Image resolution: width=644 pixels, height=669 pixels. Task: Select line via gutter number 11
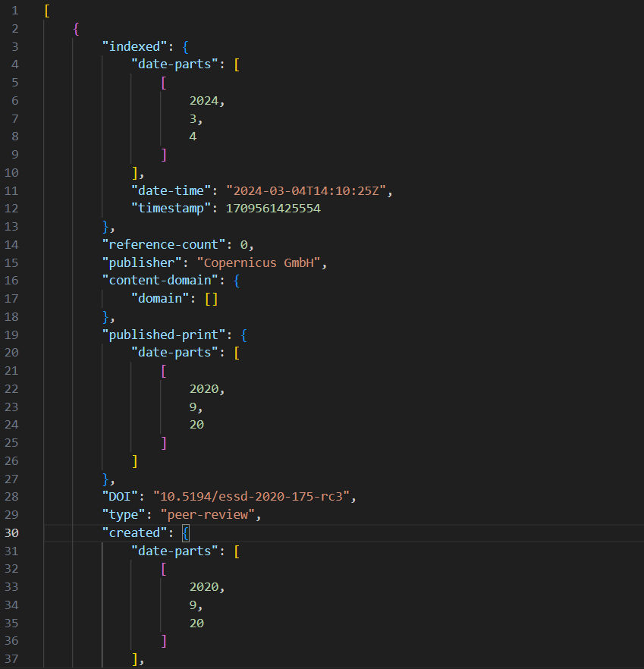click(11, 190)
